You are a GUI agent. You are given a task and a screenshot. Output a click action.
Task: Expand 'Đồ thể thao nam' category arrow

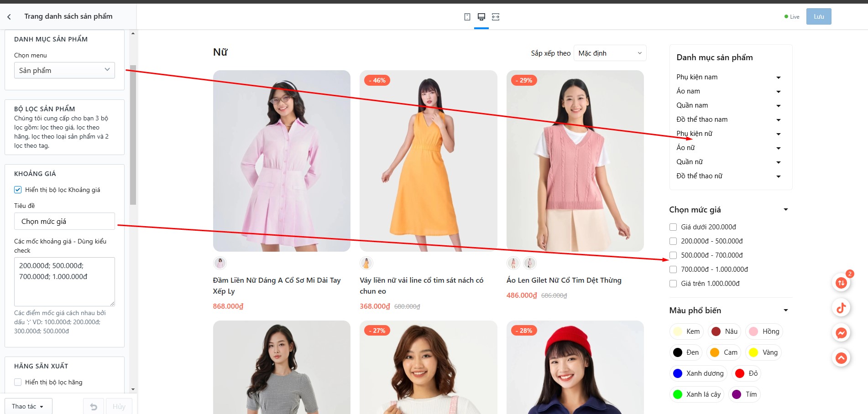pos(779,120)
